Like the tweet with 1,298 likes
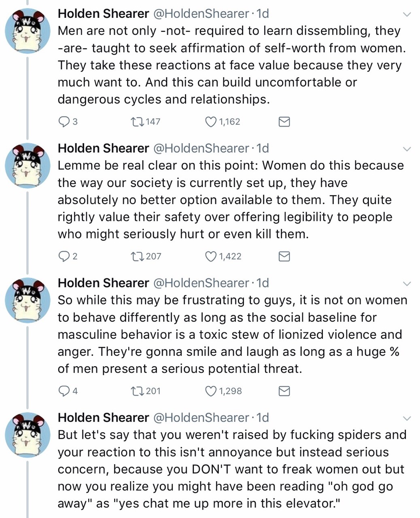420x518 pixels. click(x=211, y=391)
